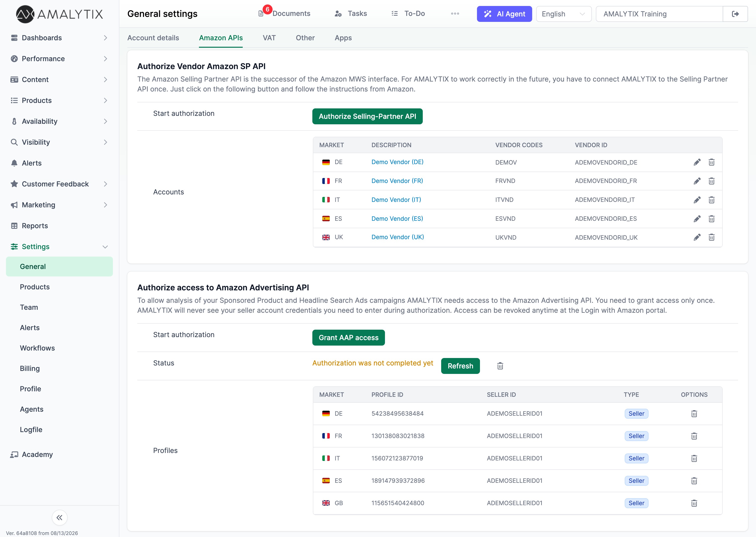
Task: Expand the Dashboards menu
Action: [59, 38]
